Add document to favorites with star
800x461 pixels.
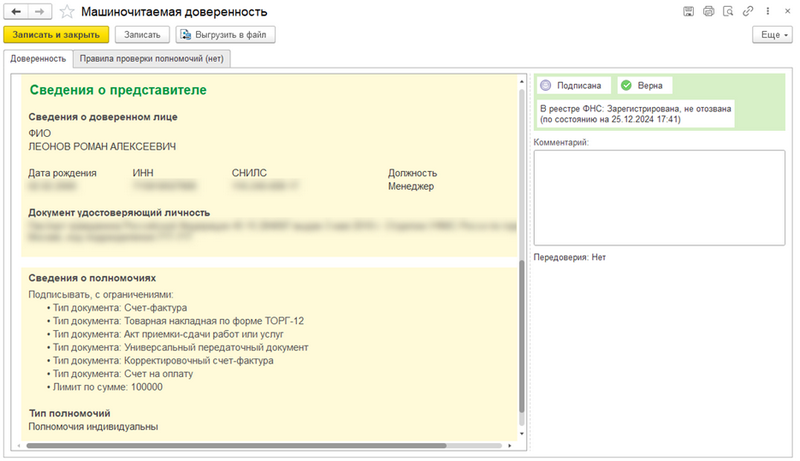pos(67,12)
